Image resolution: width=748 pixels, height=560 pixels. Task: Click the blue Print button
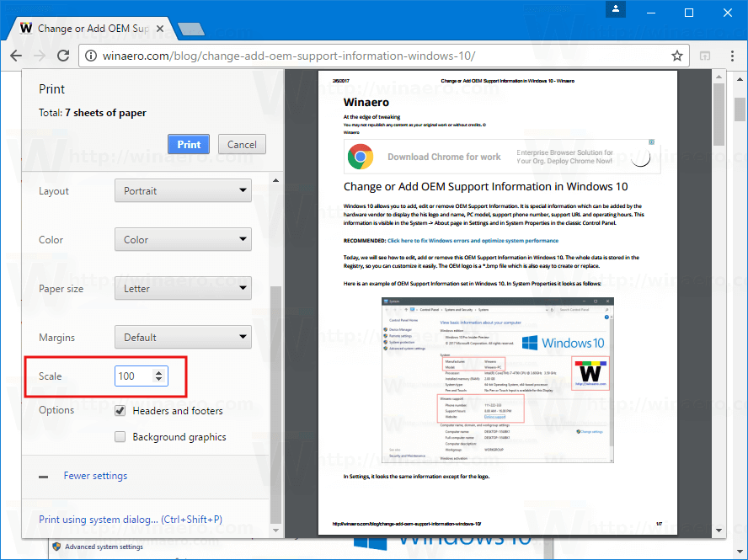(188, 144)
